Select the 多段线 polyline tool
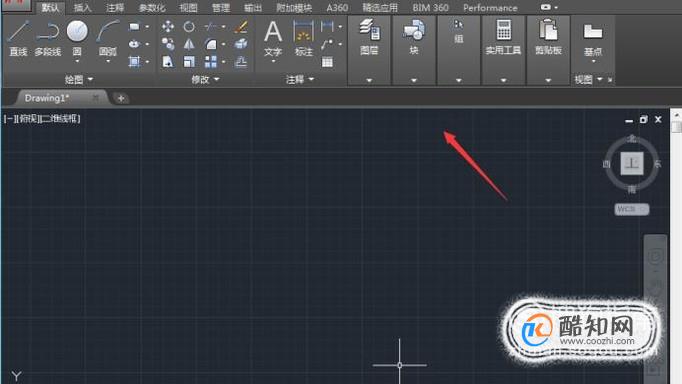682x384 pixels. coord(48,38)
